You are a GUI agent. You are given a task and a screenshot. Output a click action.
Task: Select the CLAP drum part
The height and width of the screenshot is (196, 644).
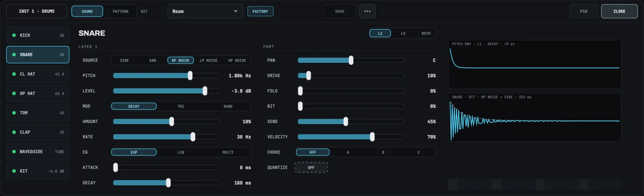point(38,132)
